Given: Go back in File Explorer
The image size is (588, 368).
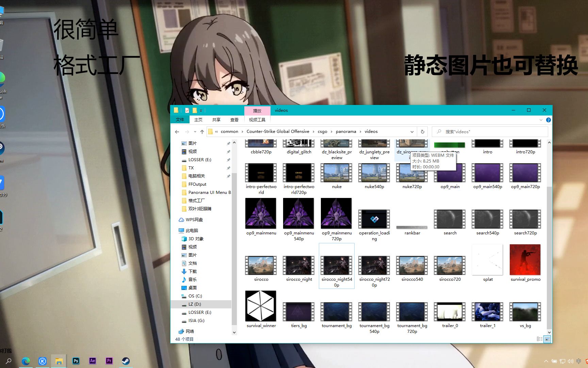Looking at the screenshot, I should click(177, 132).
